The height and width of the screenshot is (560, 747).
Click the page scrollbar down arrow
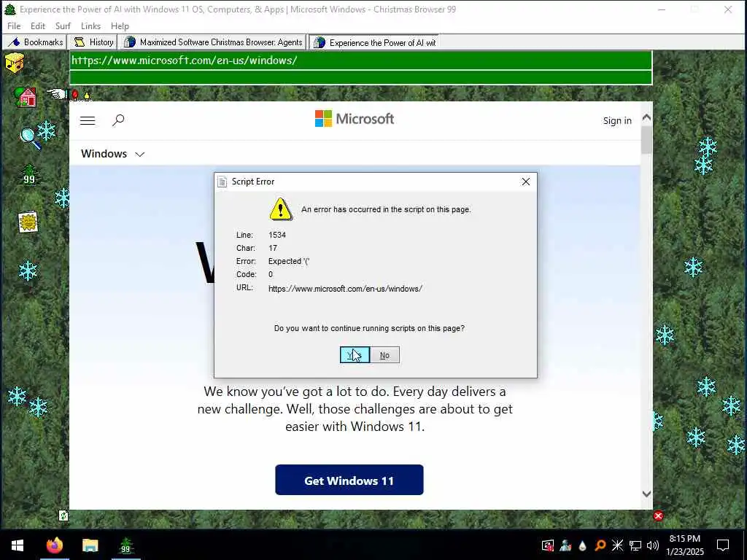[x=646, y=494]
